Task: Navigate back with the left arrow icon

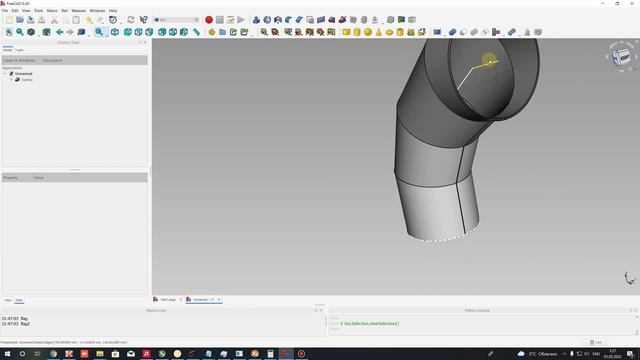Action: [x=60, y=32]
